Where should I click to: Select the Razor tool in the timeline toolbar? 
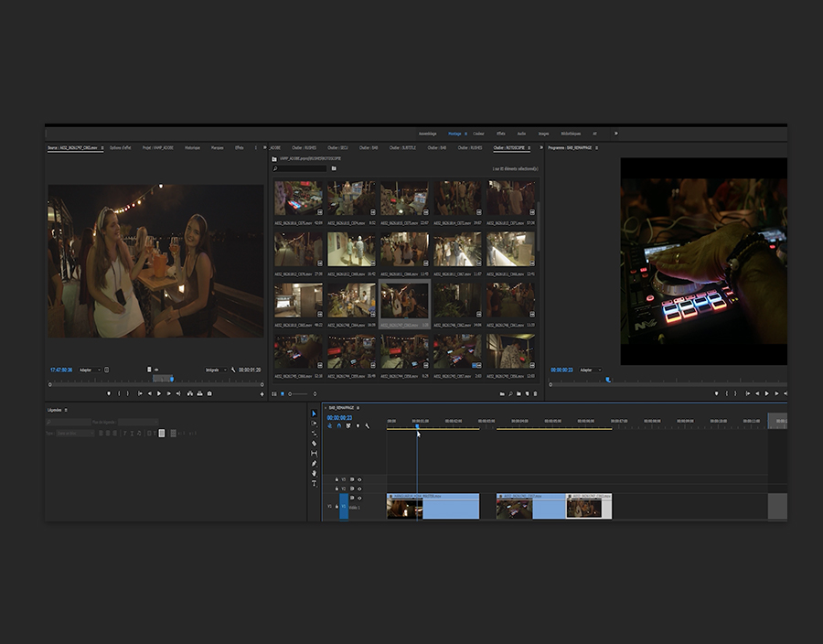pyautogui.click(x=314, y=444)
